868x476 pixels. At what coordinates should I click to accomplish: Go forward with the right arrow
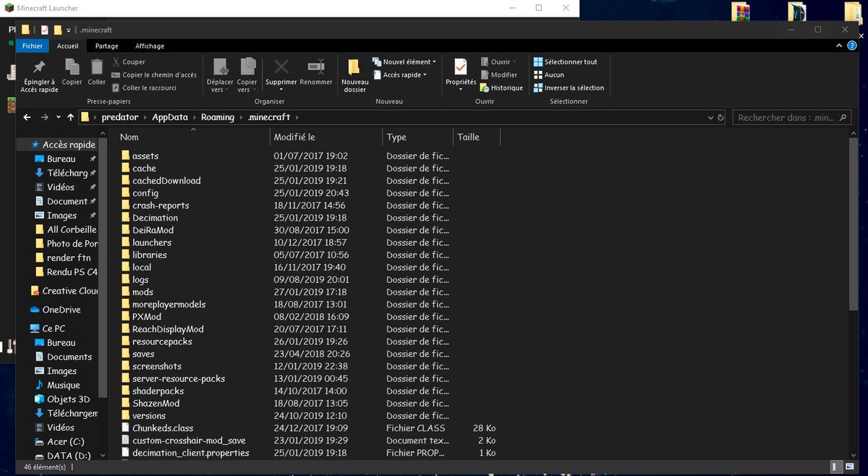(45, 117)
